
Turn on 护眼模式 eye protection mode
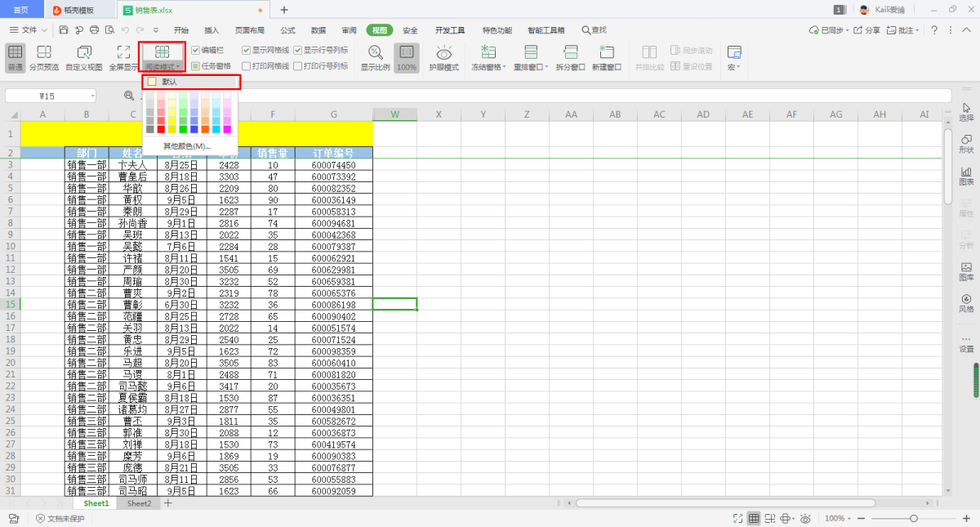443,53
